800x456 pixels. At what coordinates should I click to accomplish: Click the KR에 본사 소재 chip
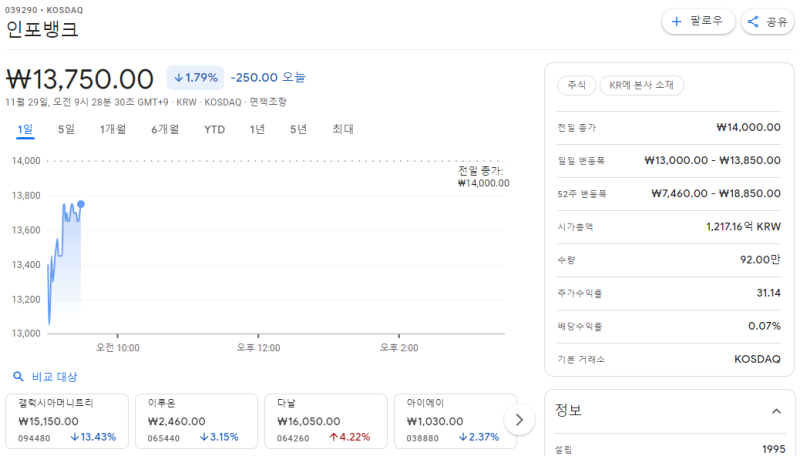tap(641, 85)
